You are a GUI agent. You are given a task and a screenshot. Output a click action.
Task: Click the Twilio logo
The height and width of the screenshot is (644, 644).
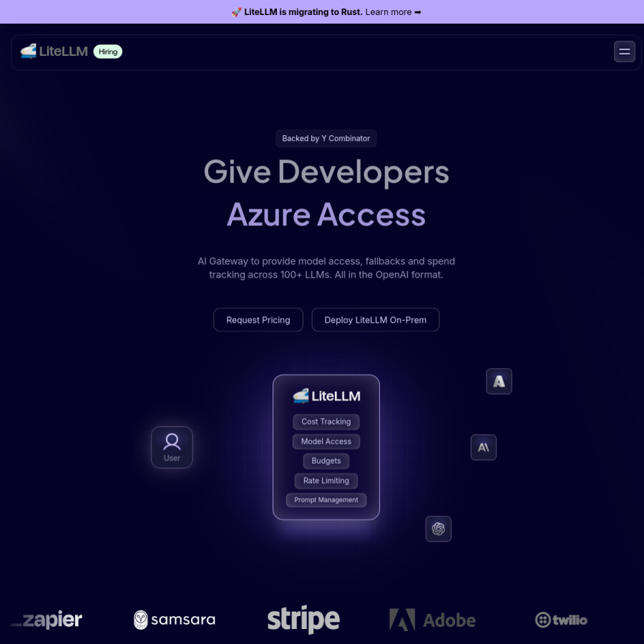click(x=561, y=620)
